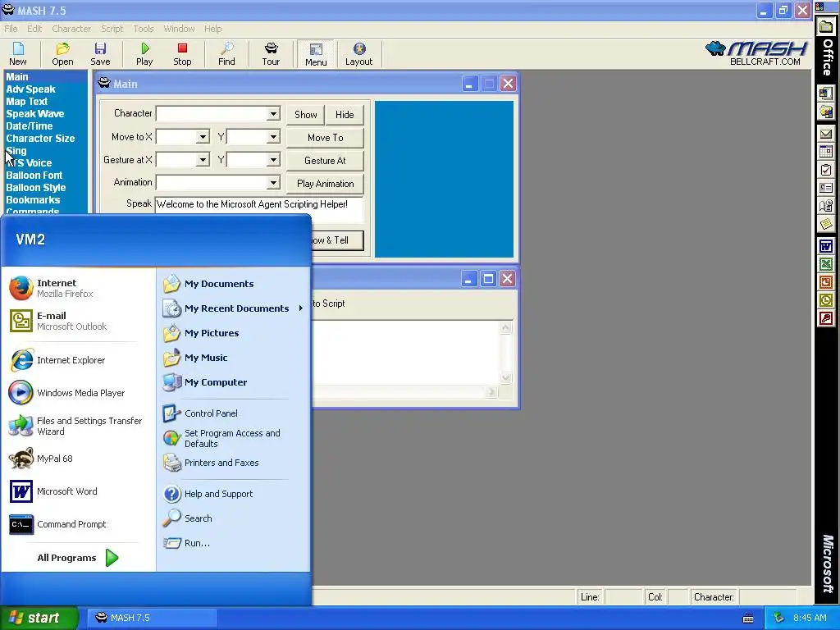
Task: Click the red Stop toolbar icon
Action: point(182,54)
